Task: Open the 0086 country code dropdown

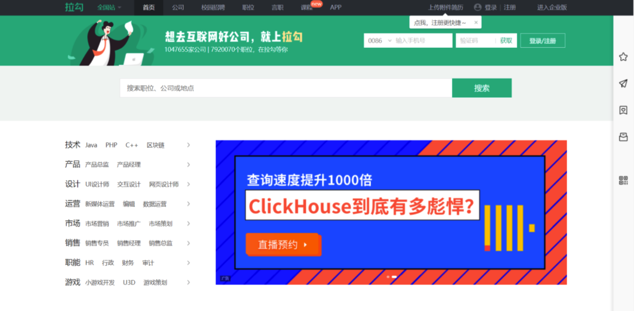Action: (x=379, y=41)
